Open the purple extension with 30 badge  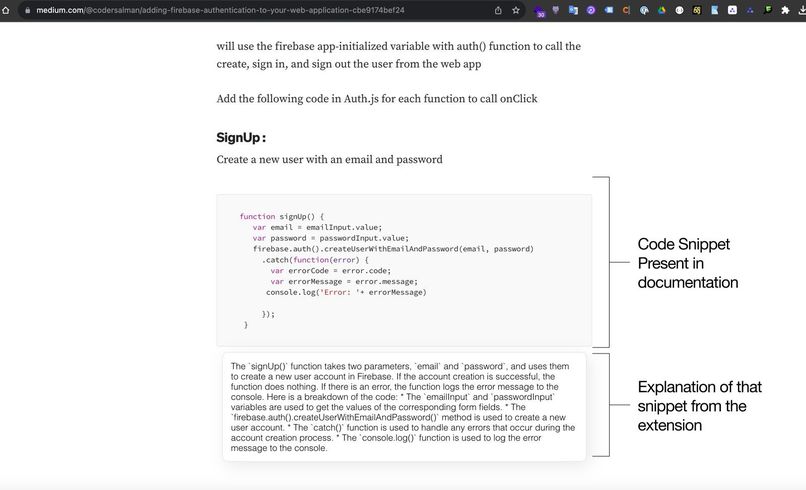[540, 11]
